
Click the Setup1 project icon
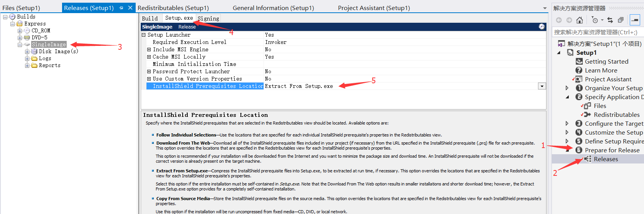click(x=570, y=52)
